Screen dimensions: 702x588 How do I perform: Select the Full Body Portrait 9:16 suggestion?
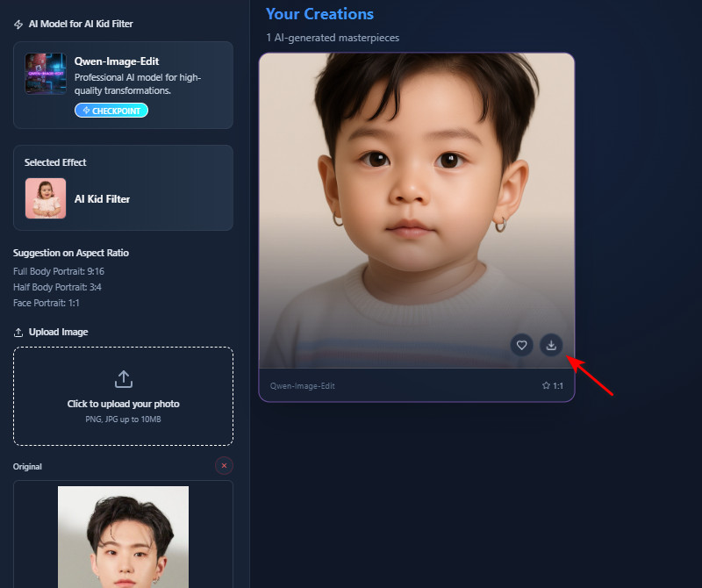coord(59,271)
